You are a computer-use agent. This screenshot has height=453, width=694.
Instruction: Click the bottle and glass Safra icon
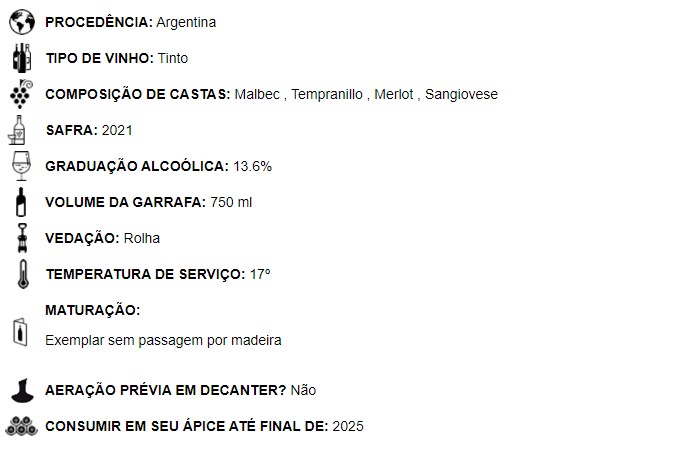pos(20,130)
